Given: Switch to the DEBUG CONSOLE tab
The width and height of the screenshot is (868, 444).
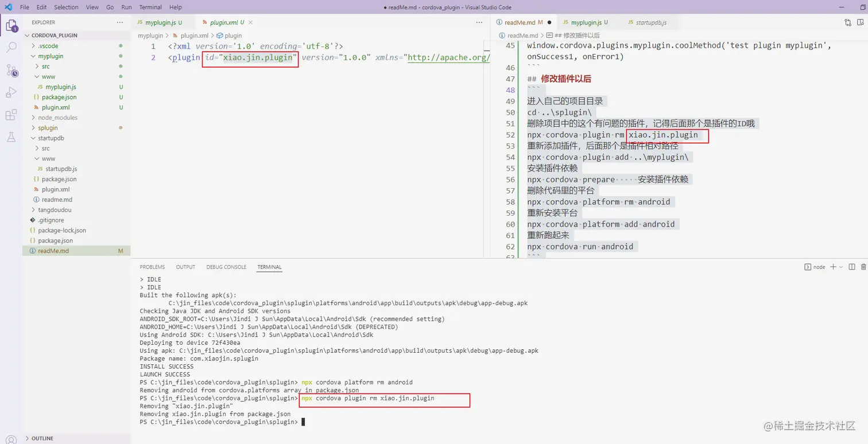Looking at the screenshot, I should coord(226,267).
